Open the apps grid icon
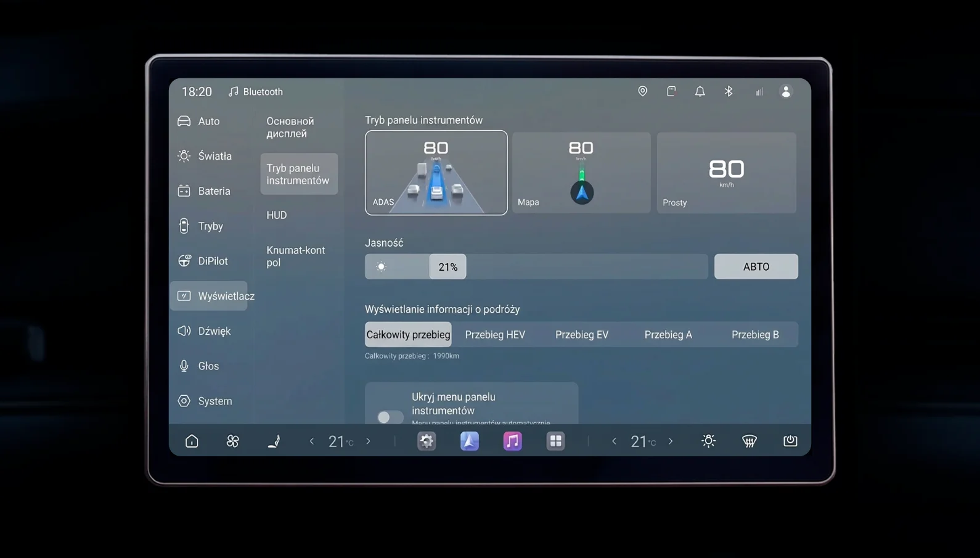980x558 pixels. [x=555, y=441]
